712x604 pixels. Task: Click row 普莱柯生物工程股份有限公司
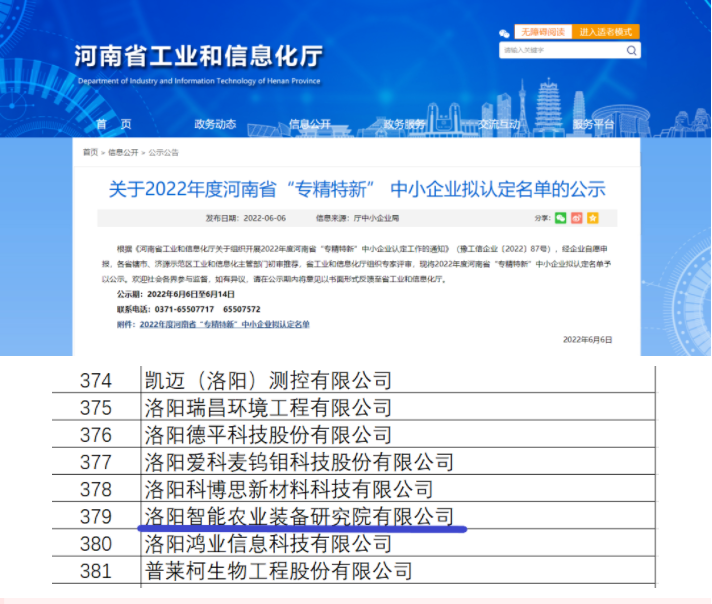coord(398,570)
